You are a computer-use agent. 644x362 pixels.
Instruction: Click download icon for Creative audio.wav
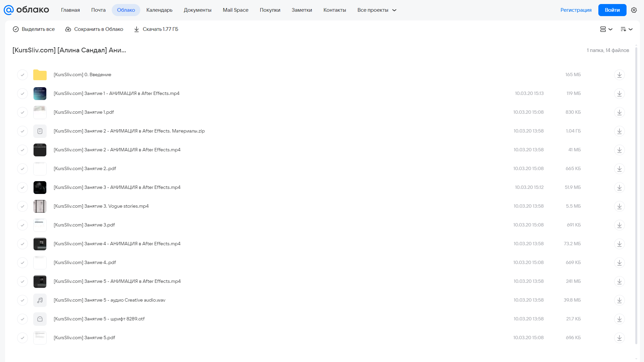coord(620,300)
